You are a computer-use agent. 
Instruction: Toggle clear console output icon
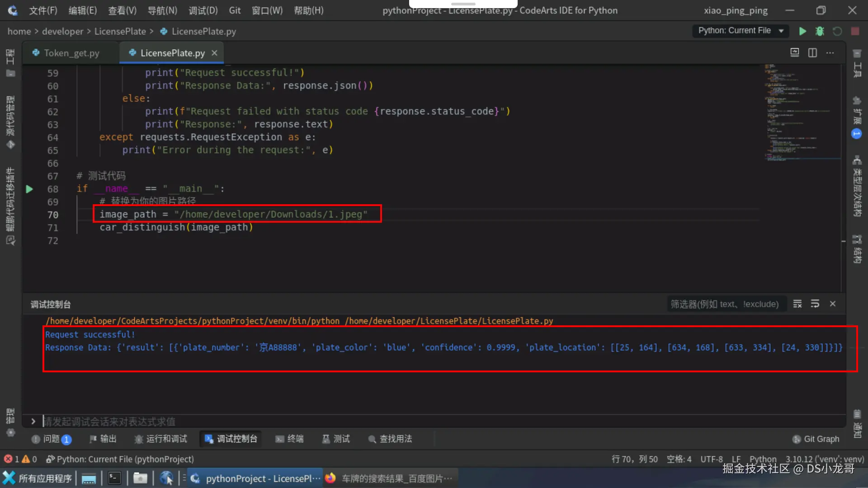(797, 304)
